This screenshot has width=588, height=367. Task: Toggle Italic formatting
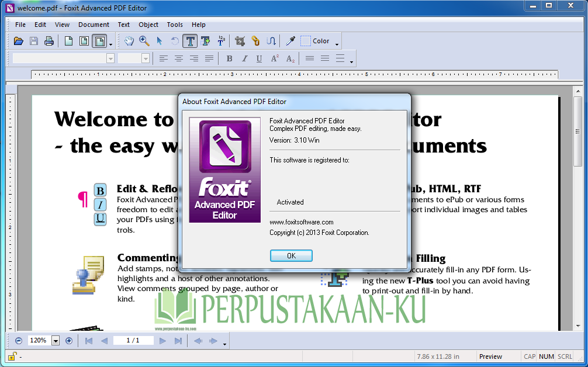click(244, 58)
